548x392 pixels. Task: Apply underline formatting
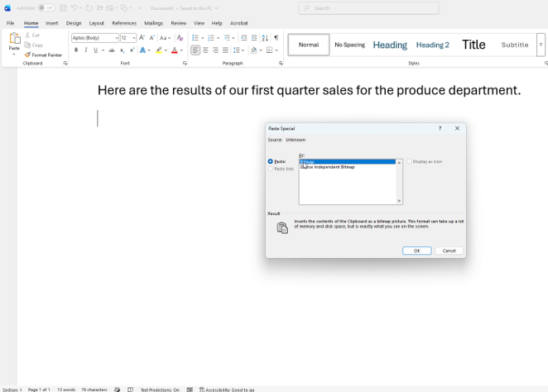[96, 50]
